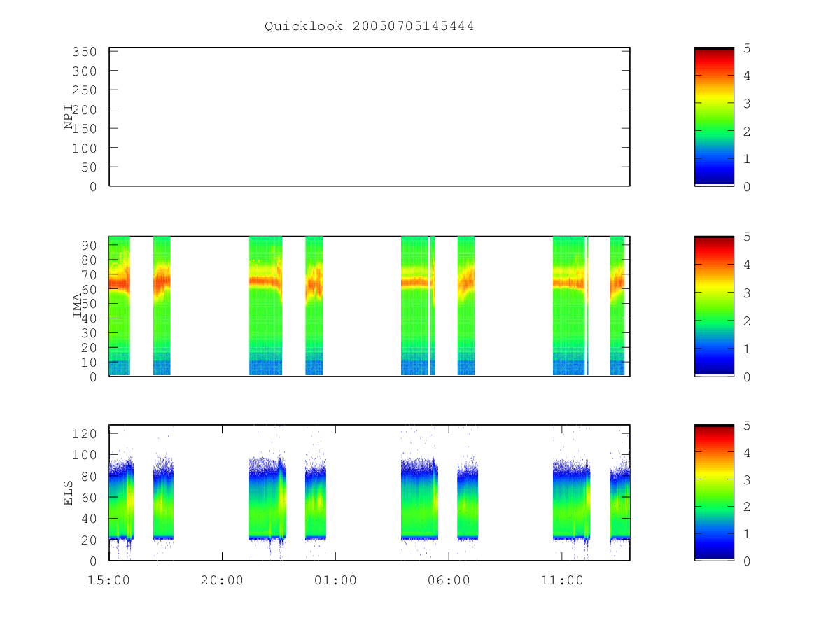Click the 40 tick on ELS axis
The height and width of the screenshot is (630, 840).
[x=90, y=519]
